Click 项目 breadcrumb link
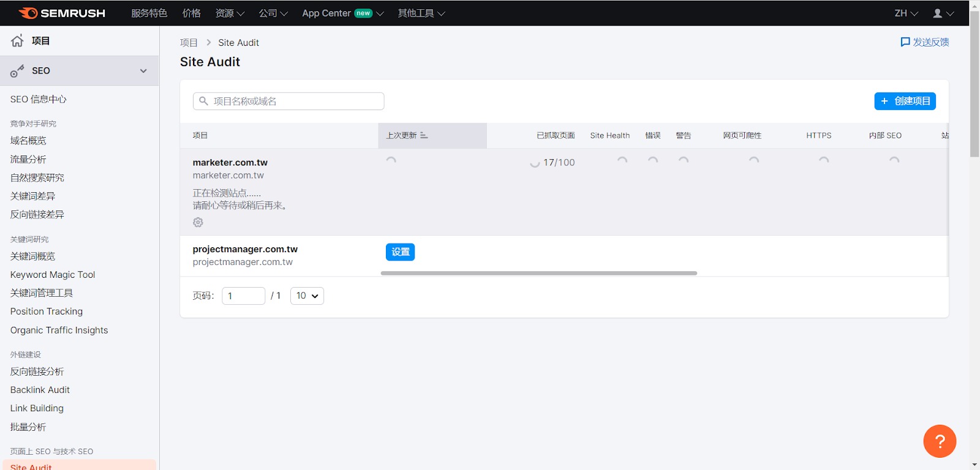980x470 pixels. [x=189, y=43]
